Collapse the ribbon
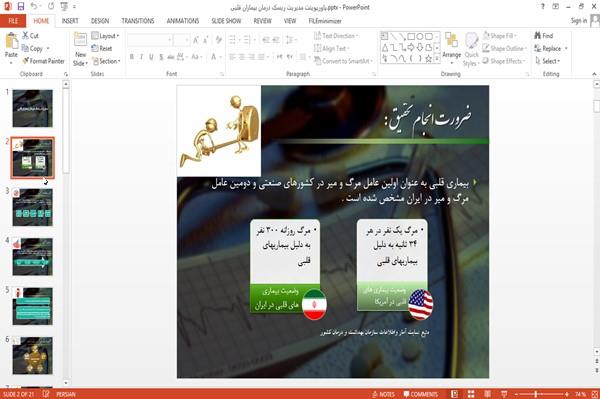600x399 pixels. click(594, 74)
